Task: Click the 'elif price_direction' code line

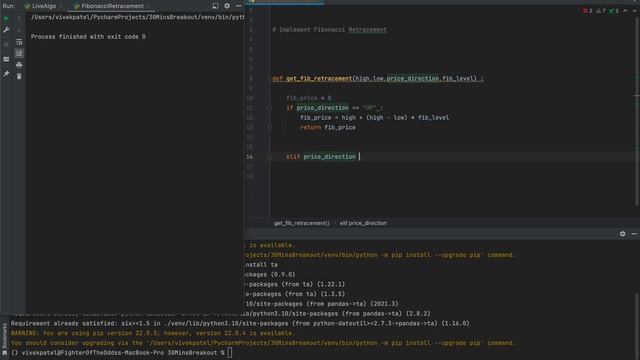Action: coord(321,157)
